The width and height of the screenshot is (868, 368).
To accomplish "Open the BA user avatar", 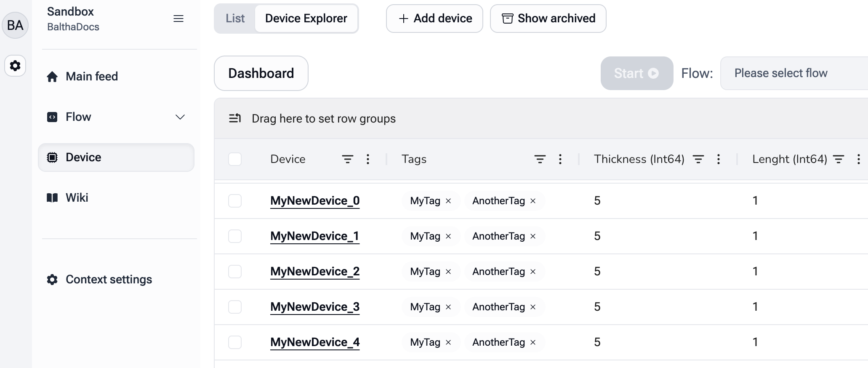I will pos(15,25).
